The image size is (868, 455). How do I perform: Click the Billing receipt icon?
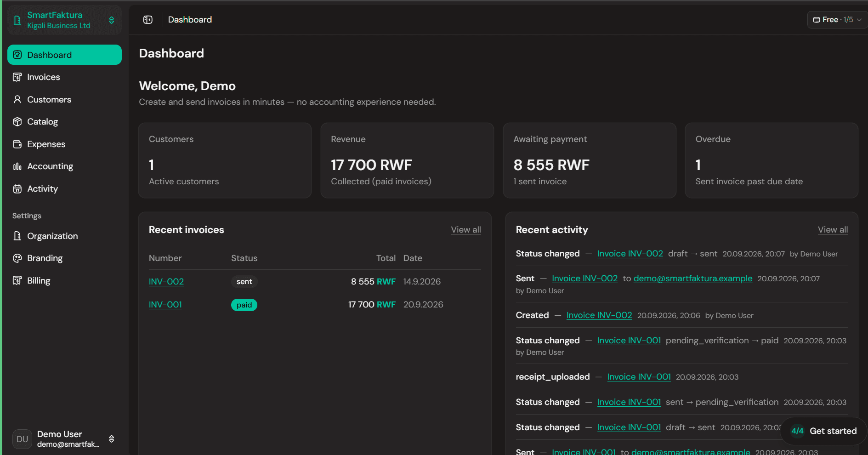click(x=17, y=280)
